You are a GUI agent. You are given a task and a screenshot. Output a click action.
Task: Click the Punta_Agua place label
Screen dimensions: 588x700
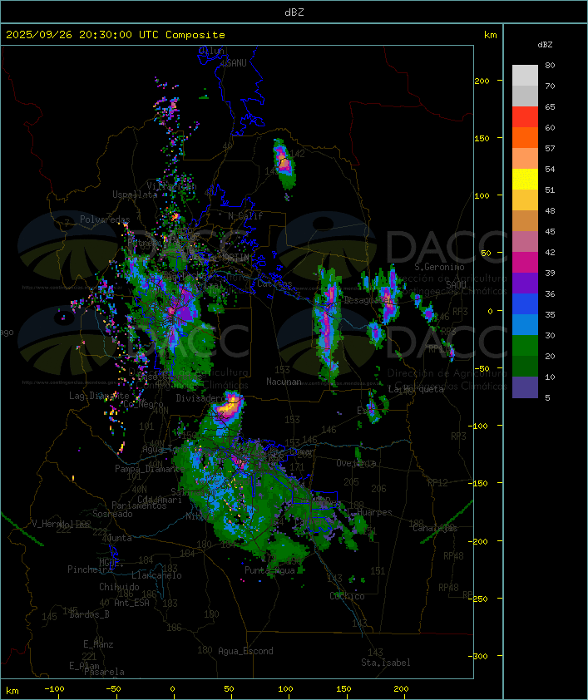pyautogui.click(x=269, y=570)
